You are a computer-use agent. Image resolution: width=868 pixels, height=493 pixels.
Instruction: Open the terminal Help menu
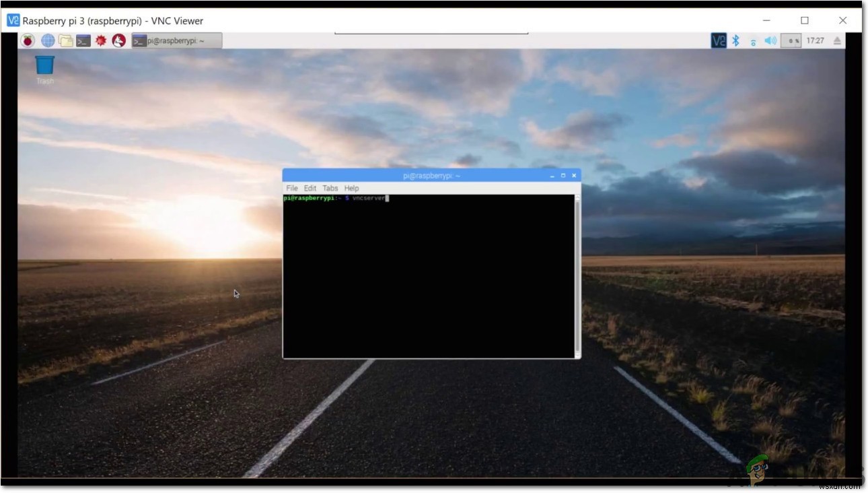[x=351, y=188]
